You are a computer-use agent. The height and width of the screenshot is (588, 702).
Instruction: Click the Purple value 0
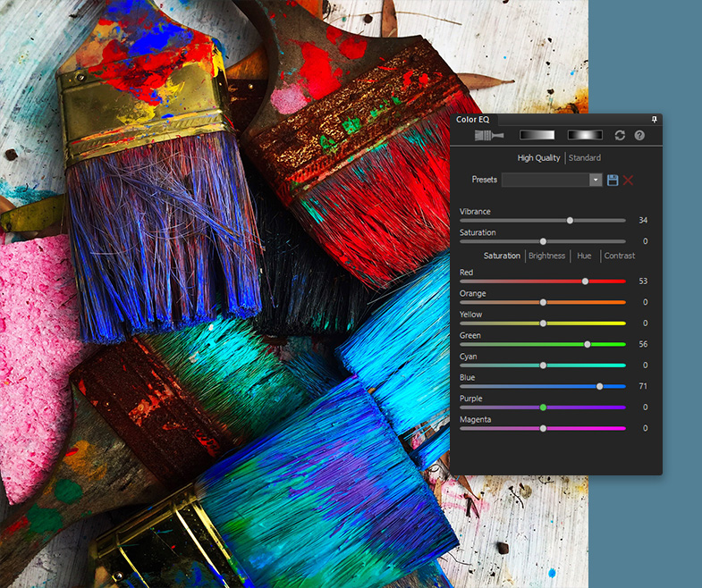tap(645, 407)
